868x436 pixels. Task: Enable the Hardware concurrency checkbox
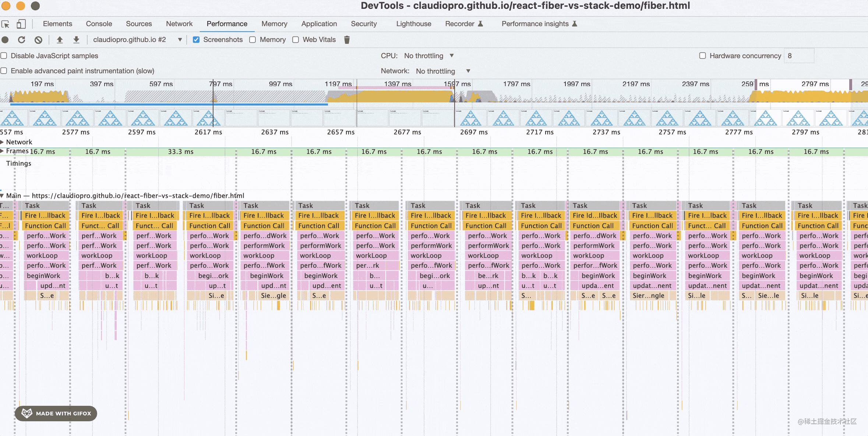pyautogui.click(x=702, y=56)
